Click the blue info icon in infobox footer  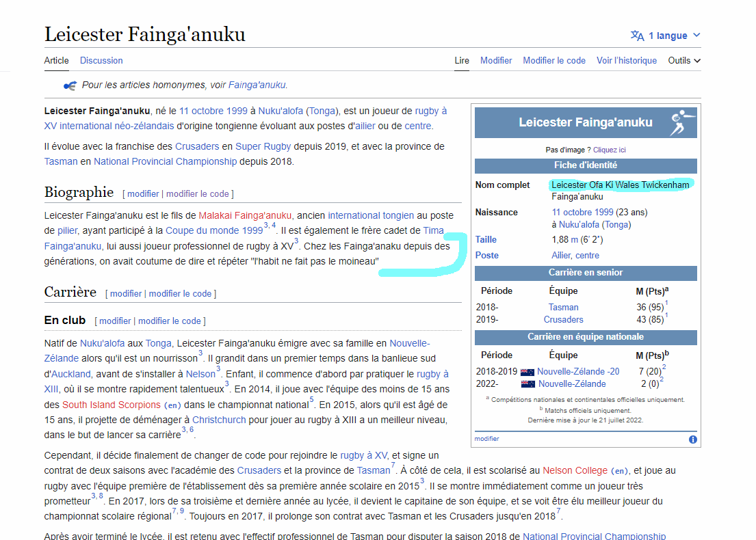(693, 440)
